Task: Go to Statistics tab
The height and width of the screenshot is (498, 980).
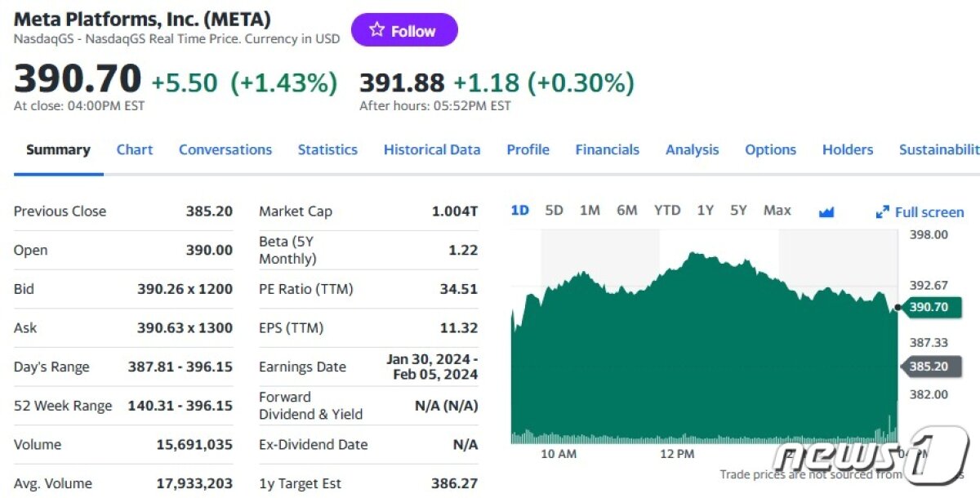Action: pos(327,149)
